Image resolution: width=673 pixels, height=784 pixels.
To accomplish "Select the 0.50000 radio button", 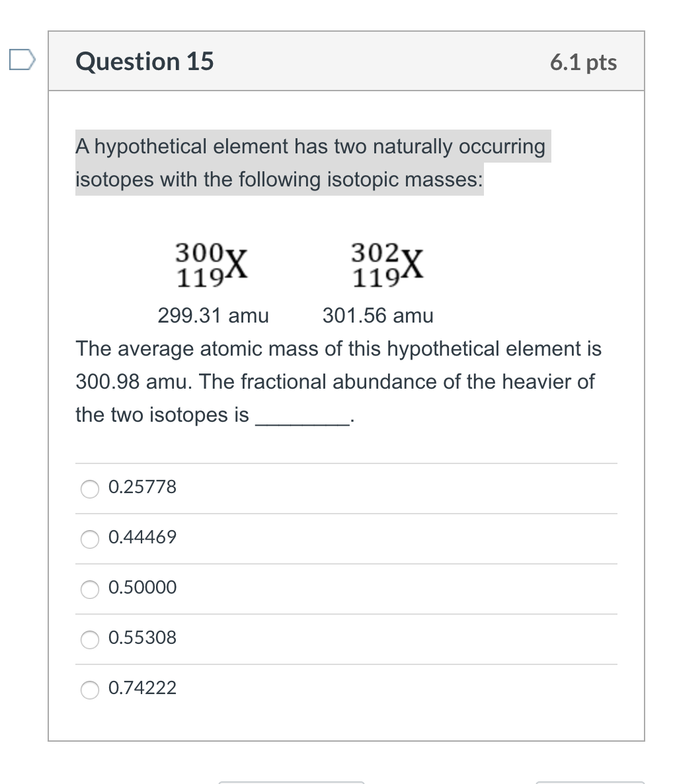I will tap(89, 590).
